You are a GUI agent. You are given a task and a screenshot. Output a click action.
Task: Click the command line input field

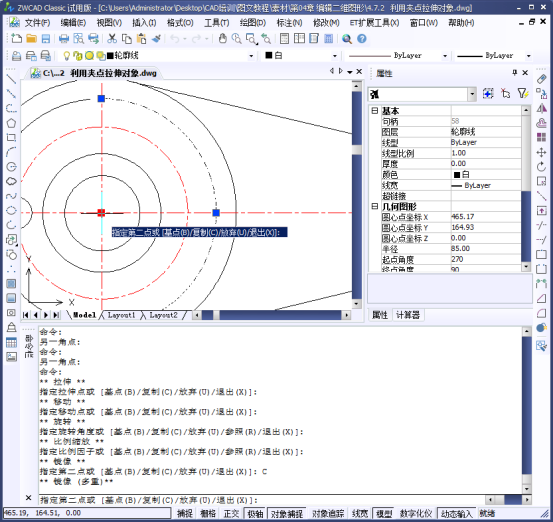[262, 500]
